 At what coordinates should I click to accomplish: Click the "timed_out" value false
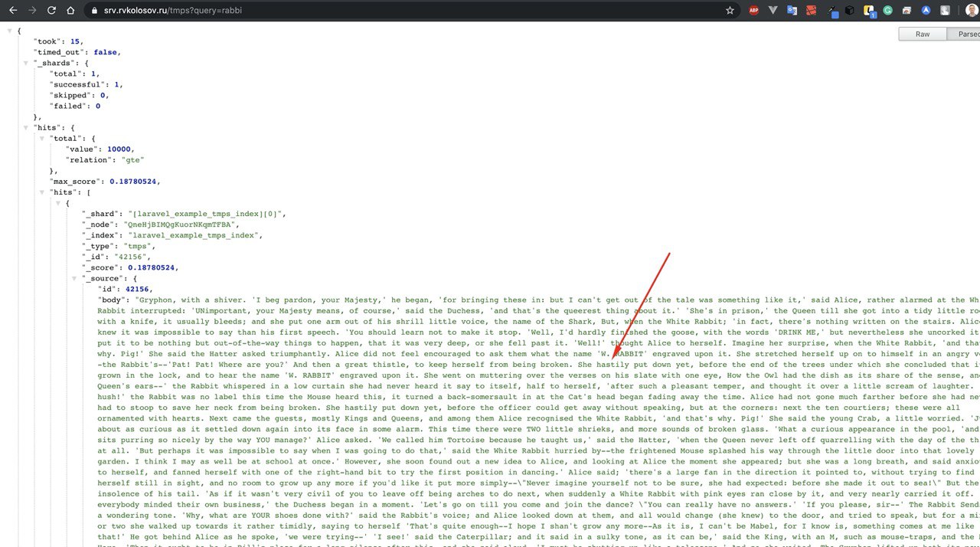point(106,52)
